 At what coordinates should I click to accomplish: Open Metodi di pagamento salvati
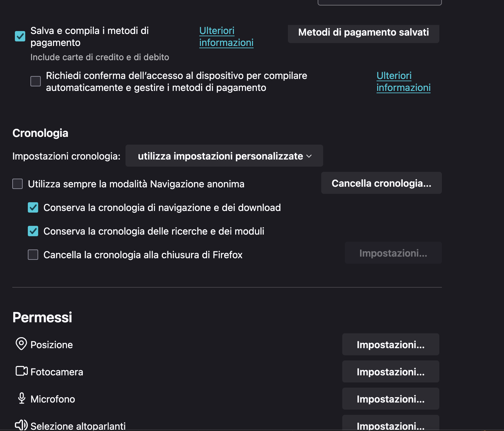363,32
